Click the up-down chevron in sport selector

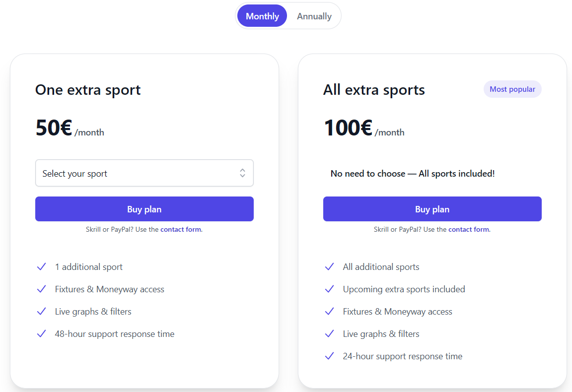242,173
